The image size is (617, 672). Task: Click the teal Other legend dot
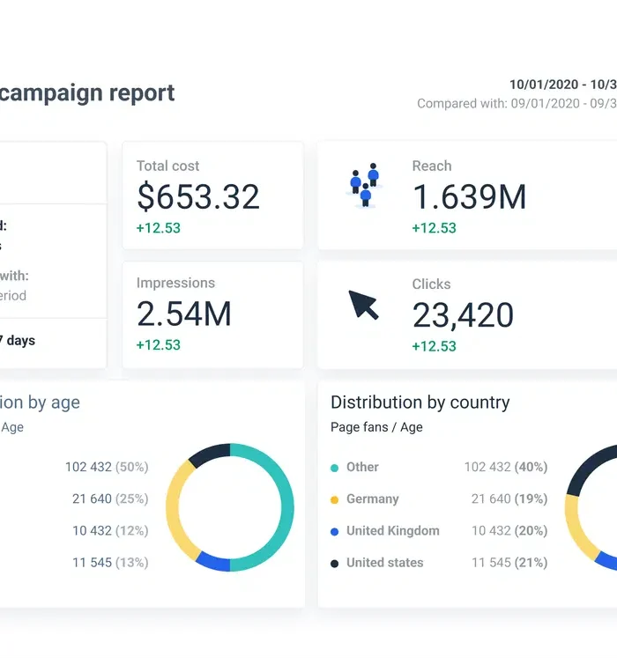[334, 468]
